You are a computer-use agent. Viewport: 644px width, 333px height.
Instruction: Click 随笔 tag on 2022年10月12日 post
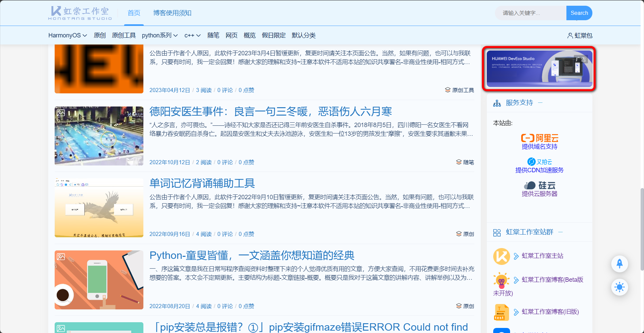pyautogui.click(x=468, y=162)
